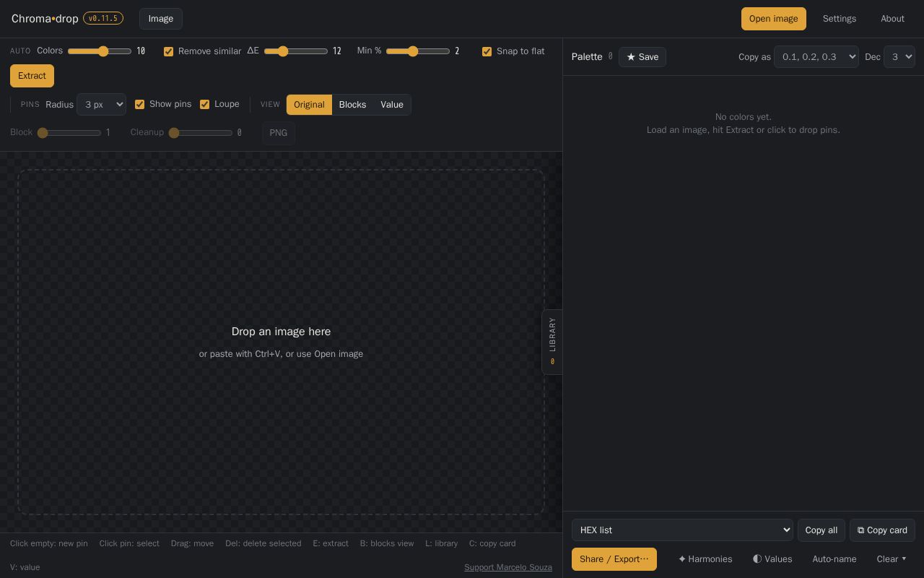Image resolution: width=924 pixels, height=578 pixels.
Task: Click Auto-name button
Action: click(834, 559)
